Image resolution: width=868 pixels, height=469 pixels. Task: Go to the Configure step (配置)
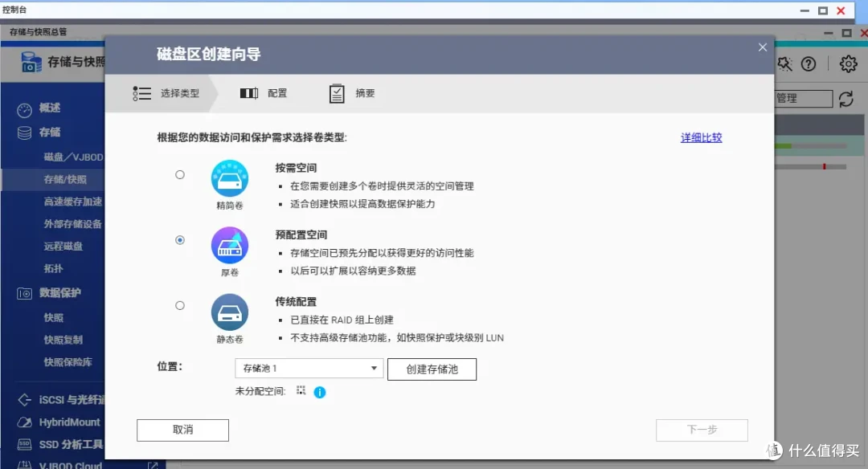pyautogui.click(x=277, y=93)
